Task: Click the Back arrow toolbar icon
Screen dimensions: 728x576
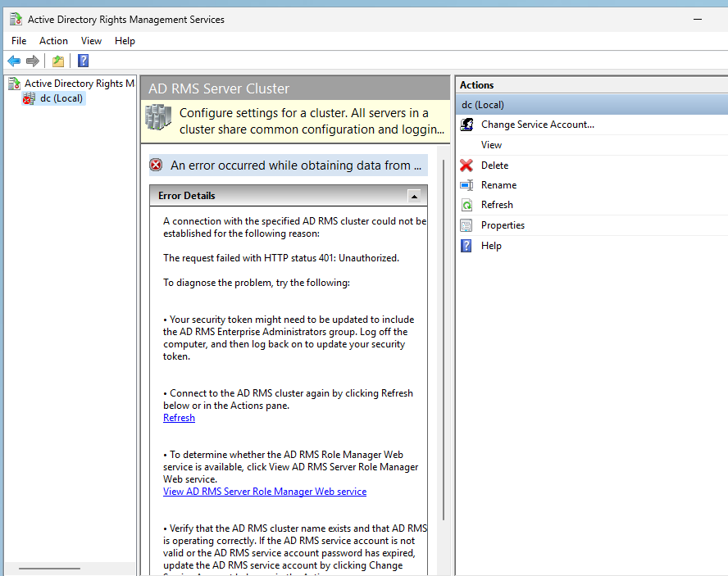Action: tap(14, 61)
